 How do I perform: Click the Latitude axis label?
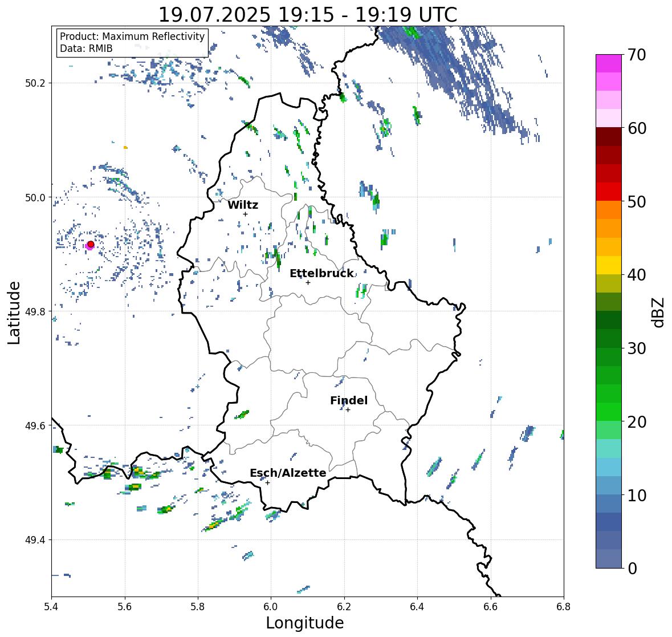[x=14, y=313]
